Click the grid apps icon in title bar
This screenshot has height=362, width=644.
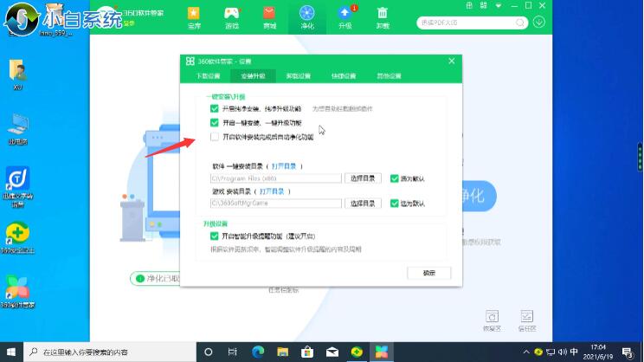[483, 5]
